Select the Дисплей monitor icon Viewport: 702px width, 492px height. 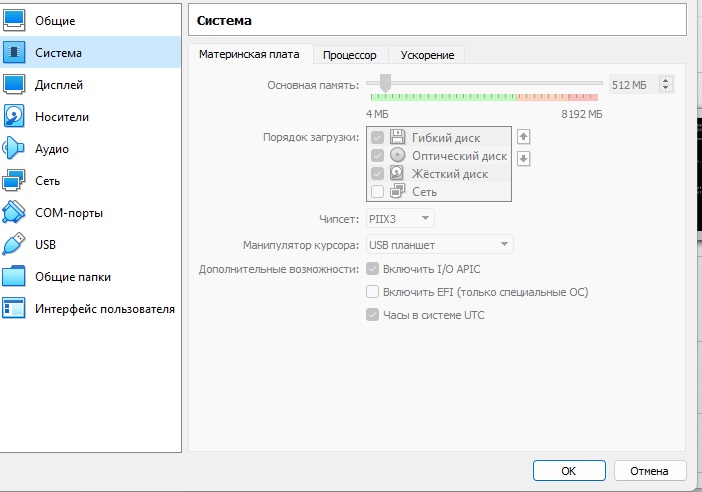(x=14, y=85)
